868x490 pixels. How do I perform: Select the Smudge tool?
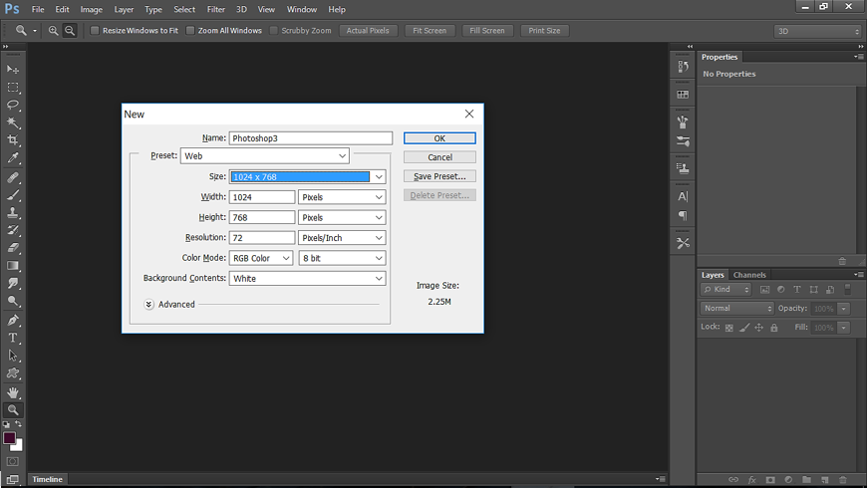tap(13, 283)
